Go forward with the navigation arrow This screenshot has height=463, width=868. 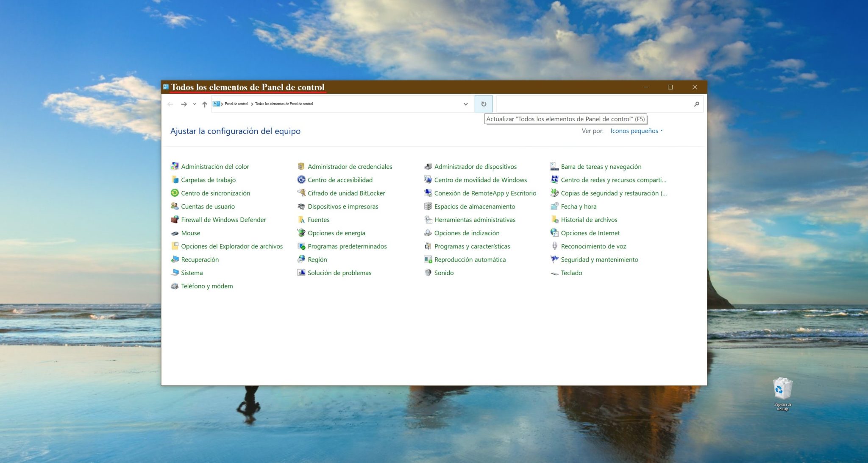click(184, 104)
